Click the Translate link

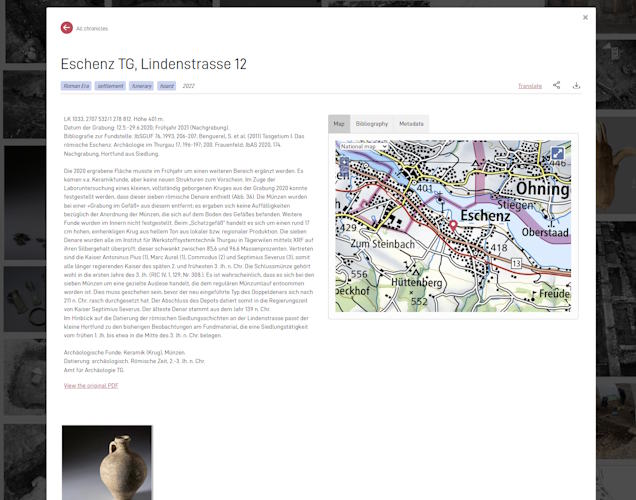[x=530, y=86]
